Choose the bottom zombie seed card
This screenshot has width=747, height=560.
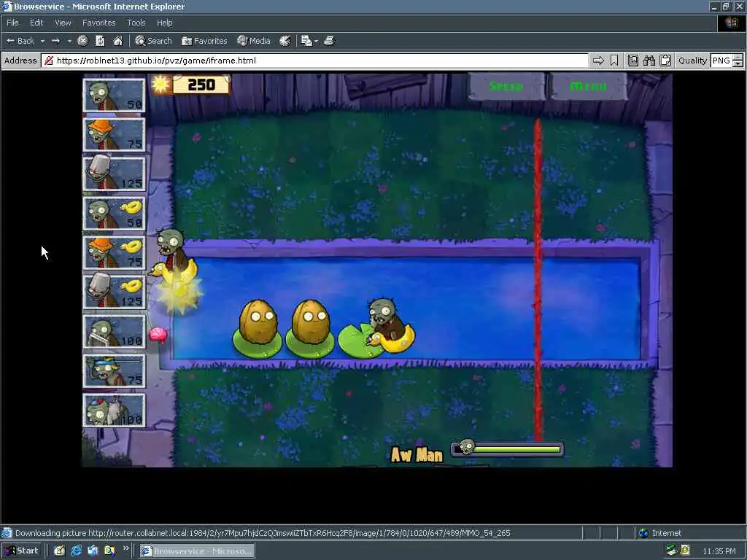pos(114,410)
